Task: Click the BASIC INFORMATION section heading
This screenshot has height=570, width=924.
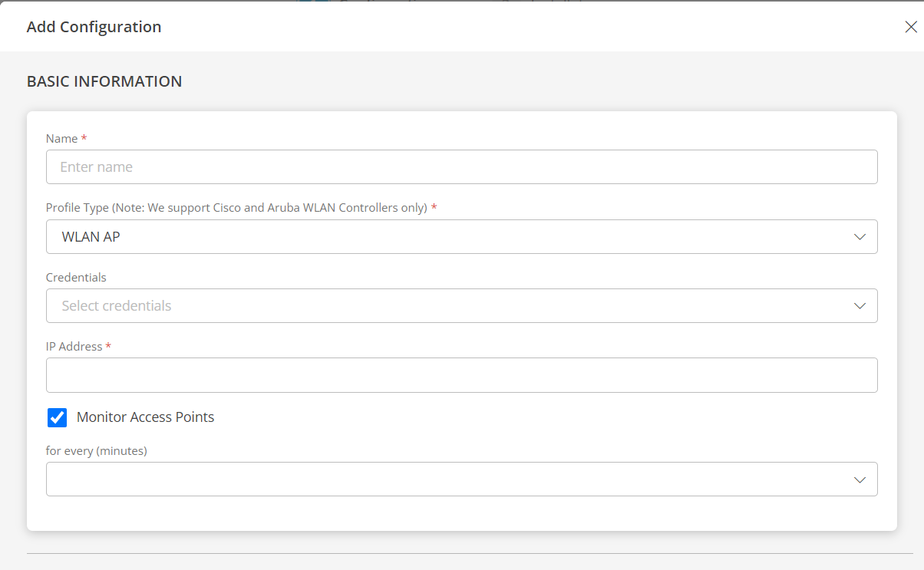Action: 104,81
